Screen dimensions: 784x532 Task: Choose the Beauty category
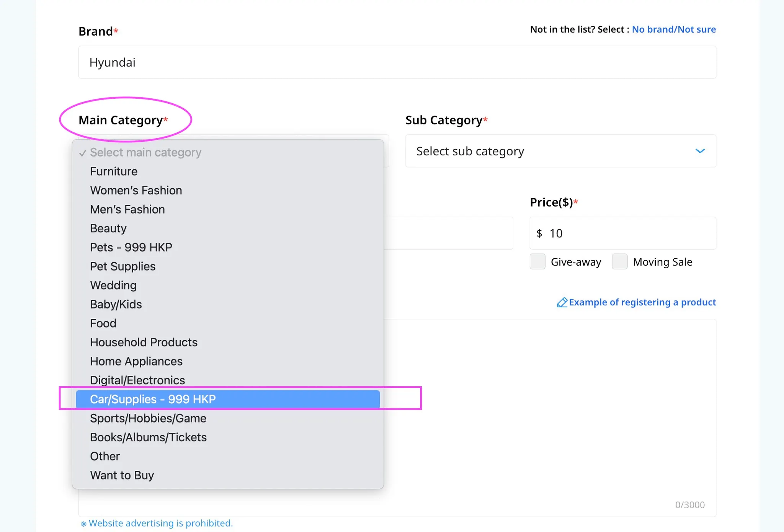[108, 228]
